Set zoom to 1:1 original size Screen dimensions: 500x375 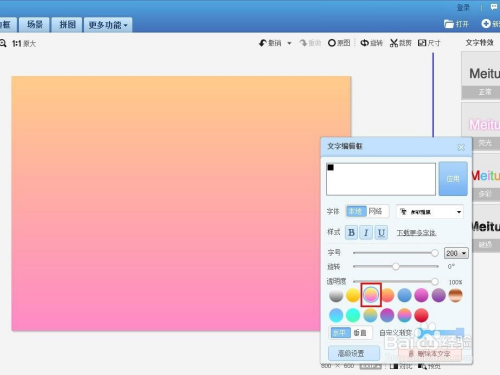pos(24,44)
